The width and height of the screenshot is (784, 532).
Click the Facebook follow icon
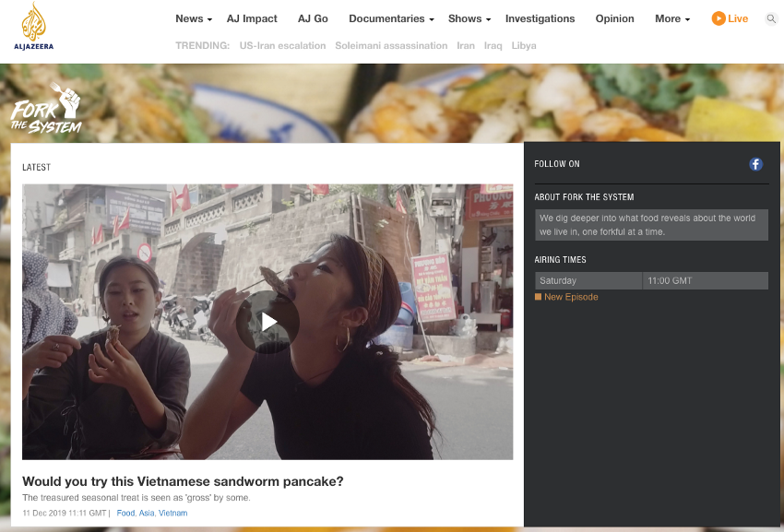[x=755, y=164]
